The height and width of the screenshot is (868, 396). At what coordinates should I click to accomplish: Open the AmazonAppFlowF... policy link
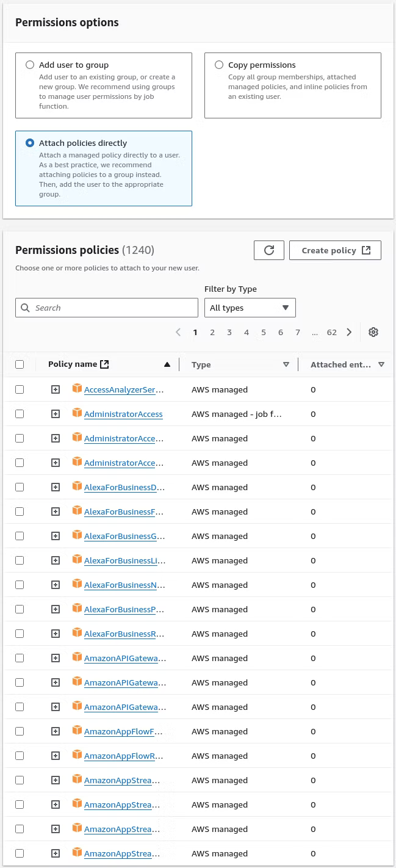pyautogui.click(x=123, y=731)
